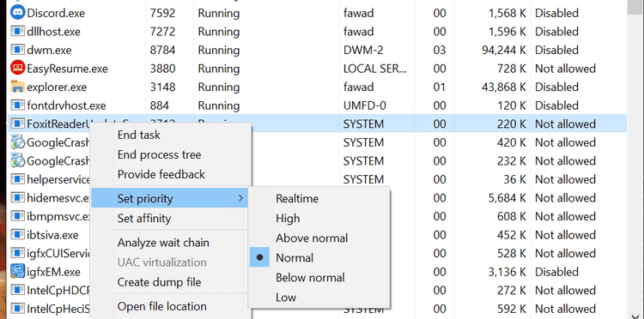Choose Create dump file

pyautogui.click(x=160, y=282)
